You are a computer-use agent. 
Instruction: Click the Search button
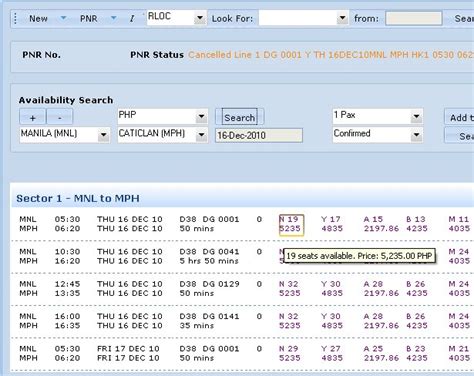click(x=240, y=117)
